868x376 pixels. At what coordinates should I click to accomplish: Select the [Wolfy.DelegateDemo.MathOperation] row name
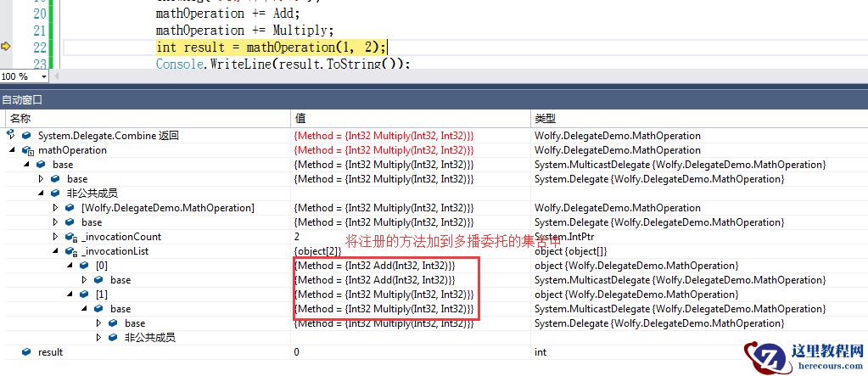[168, 208]
